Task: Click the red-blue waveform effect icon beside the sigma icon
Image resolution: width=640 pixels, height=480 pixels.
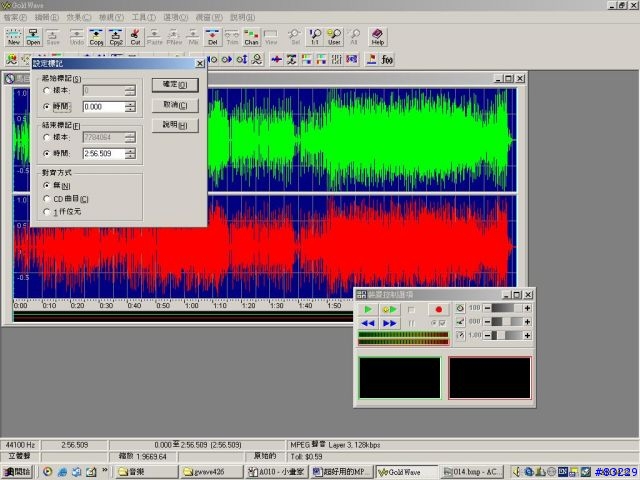Action: [x=276, y=60]
